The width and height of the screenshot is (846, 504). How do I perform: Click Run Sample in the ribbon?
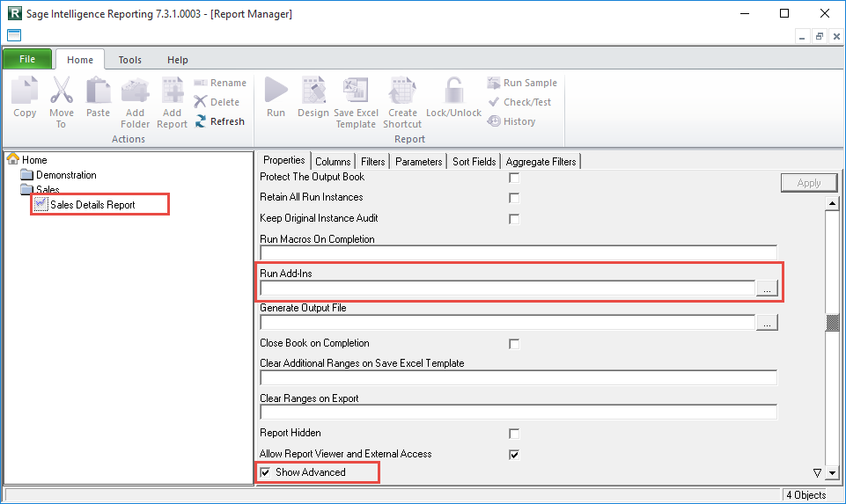pos(522,83)
